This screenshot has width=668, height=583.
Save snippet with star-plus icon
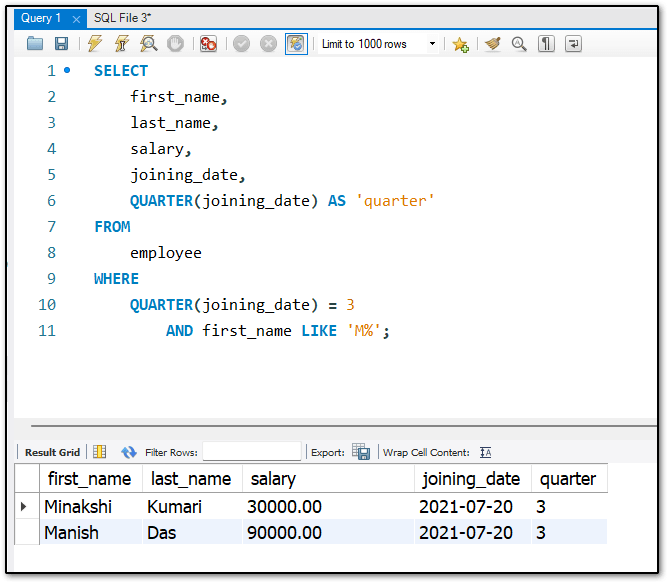pyautogui.click(x=461, y=44)
